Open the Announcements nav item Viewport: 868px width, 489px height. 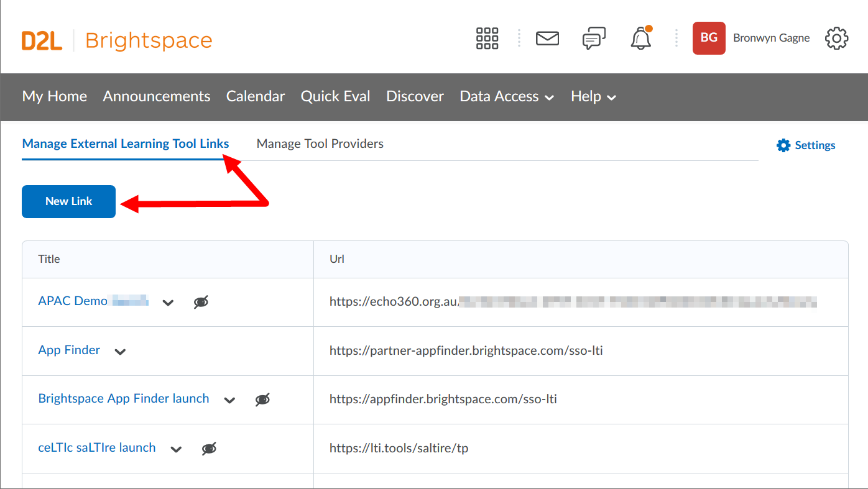pyautogui.click(x=157, y=96)
